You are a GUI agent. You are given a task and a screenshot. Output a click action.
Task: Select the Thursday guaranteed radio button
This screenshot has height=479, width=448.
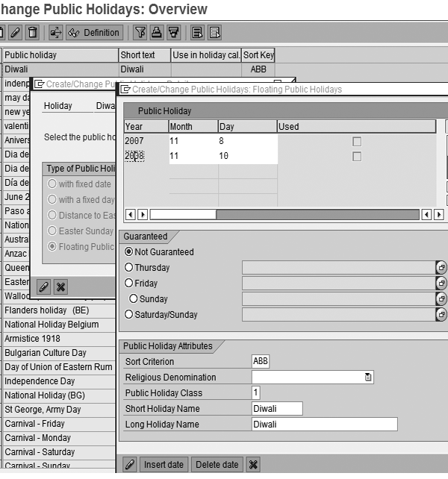coord(129,268)
